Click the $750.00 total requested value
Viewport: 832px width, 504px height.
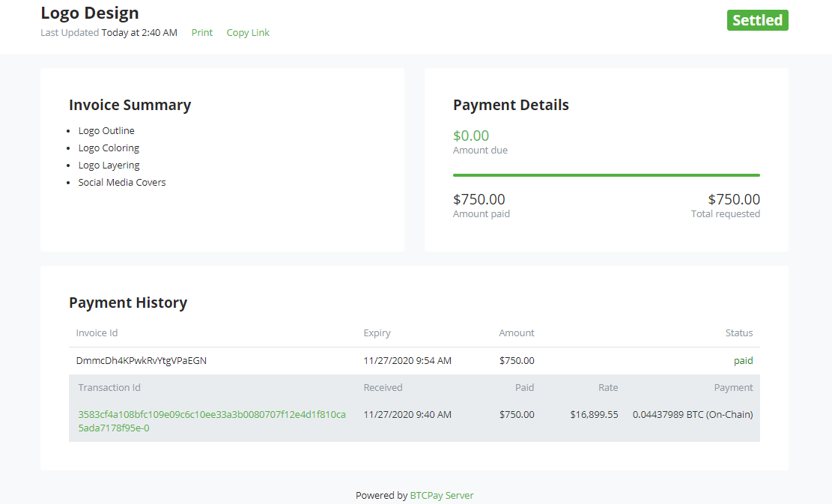[735, 199]
